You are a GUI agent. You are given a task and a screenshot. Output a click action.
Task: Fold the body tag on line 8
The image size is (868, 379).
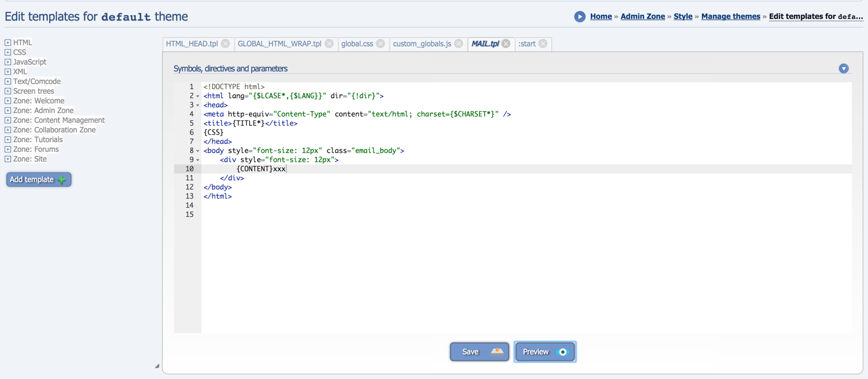(x=198, y=151)
